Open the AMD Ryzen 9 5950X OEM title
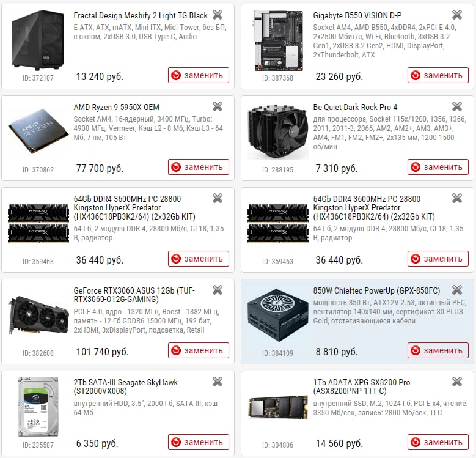This screenshot has height=458, width=476. click(x=116, y=107)
